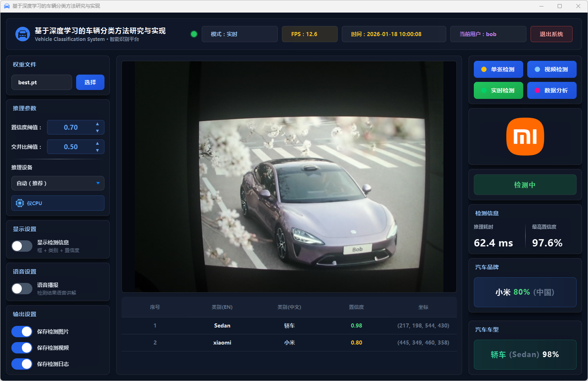Click the 轿车 cell in table
588x381 pixels.
point(289,325)
